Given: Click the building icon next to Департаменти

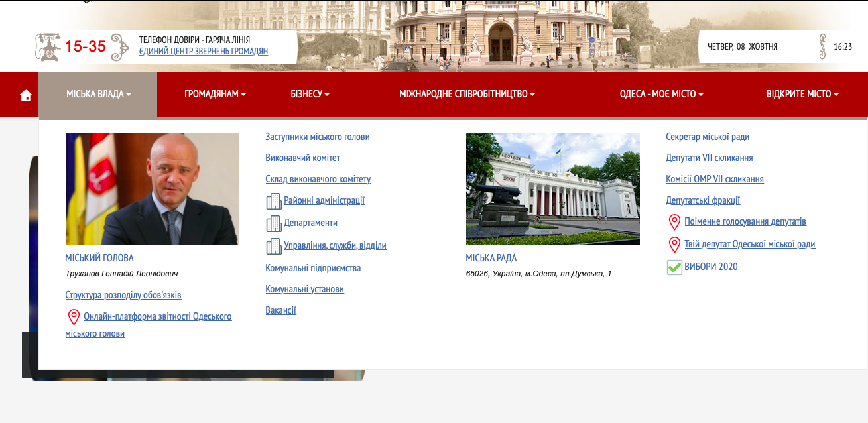Looking at the screenshot, I should (x=273, y=223).
